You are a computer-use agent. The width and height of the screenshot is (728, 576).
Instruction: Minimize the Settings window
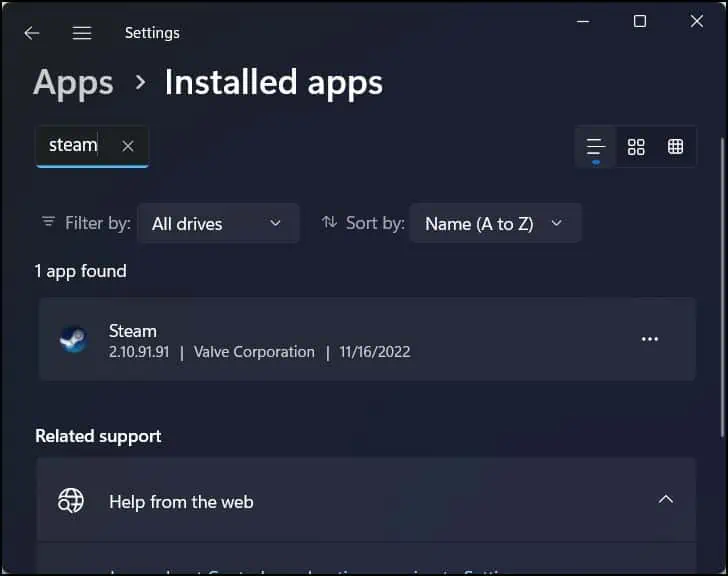(583, 22)
